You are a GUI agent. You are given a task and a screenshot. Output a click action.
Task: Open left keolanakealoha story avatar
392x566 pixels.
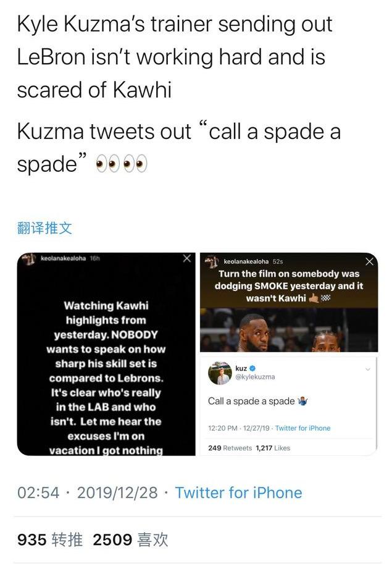tap(29, 258)
